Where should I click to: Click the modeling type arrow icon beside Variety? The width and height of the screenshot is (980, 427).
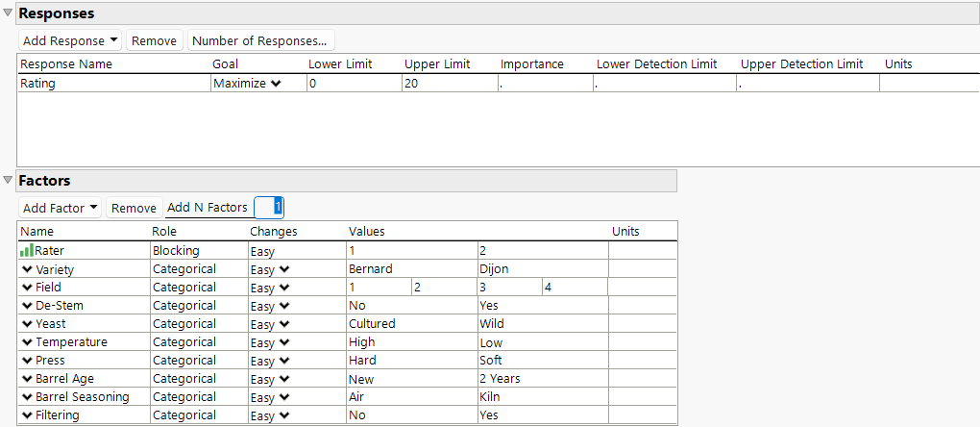tap(27, 269)
